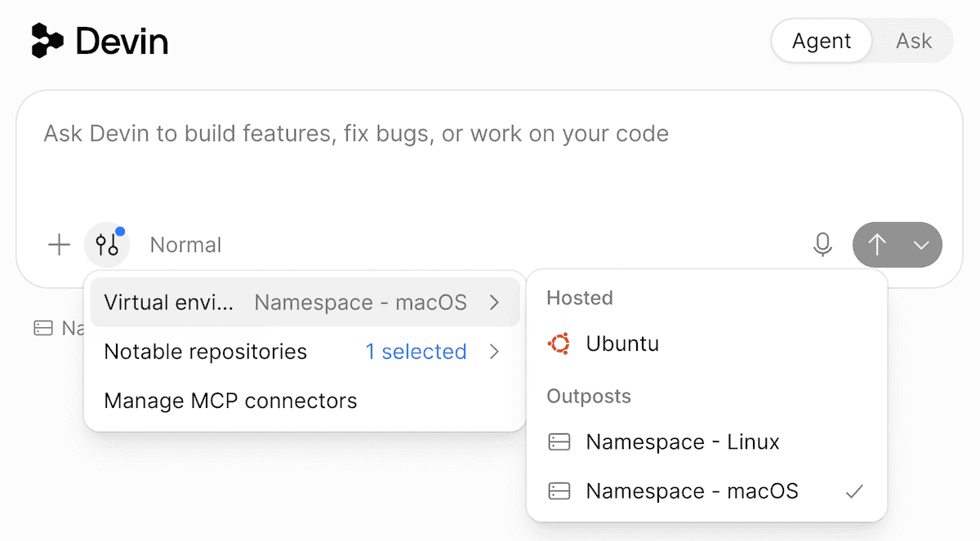
Task: Click the Ubuntu logo icon
Action: 559,344
